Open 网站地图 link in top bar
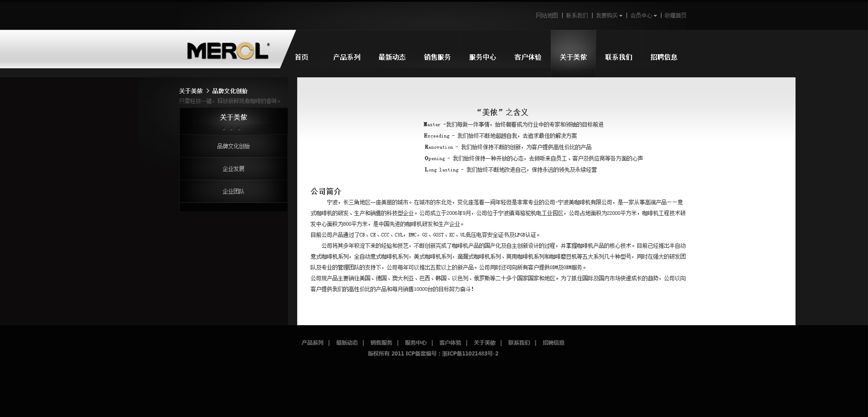Screen dimensions: 868x417 547,15
